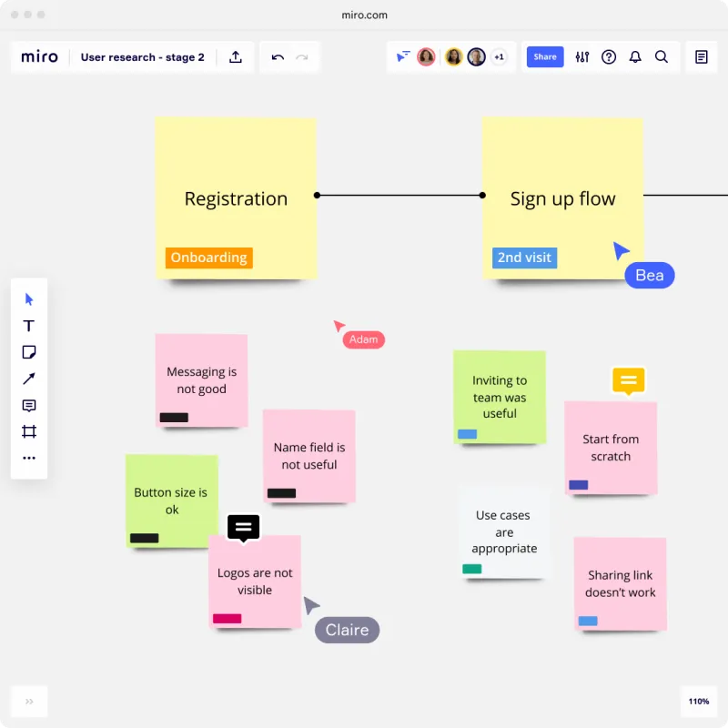The width and height of the screenshot is (728, 728).
Task: Select the Registration sticky note
Action: pyautogui.click(x=236, y=198)
